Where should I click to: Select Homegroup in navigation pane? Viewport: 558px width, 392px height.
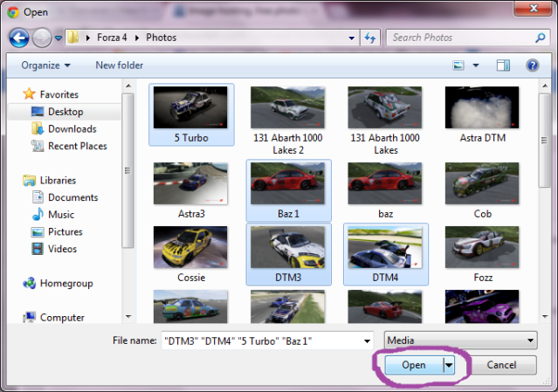(x=66, y=284)
